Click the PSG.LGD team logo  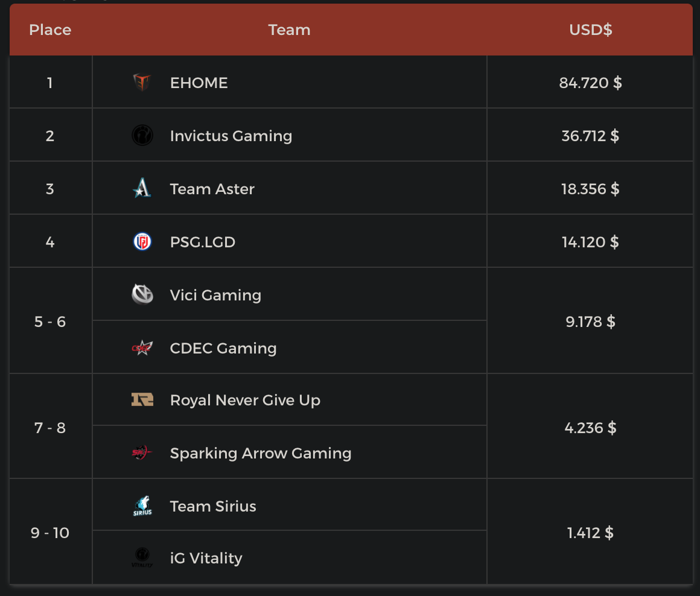[142, 242]
